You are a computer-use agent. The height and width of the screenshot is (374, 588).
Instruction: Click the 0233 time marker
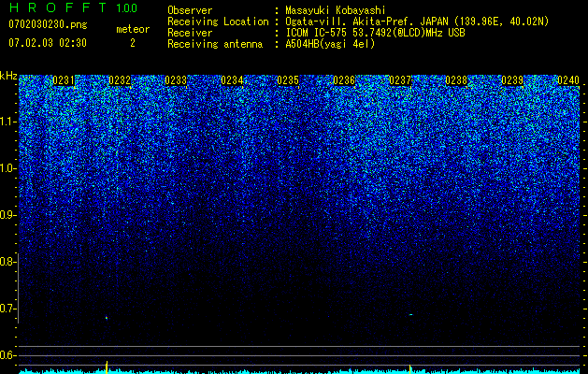pyautogui.click(x=176, y=80)
